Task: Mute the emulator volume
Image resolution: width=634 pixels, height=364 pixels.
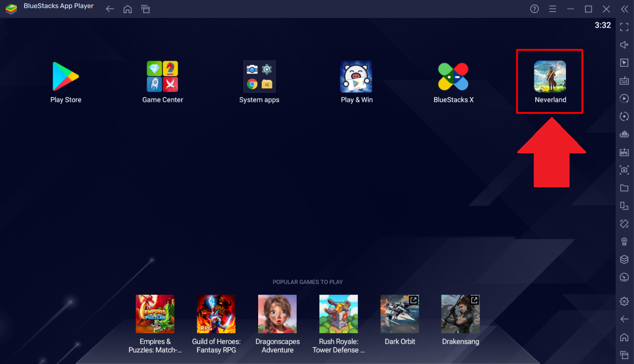Action: 624,45
